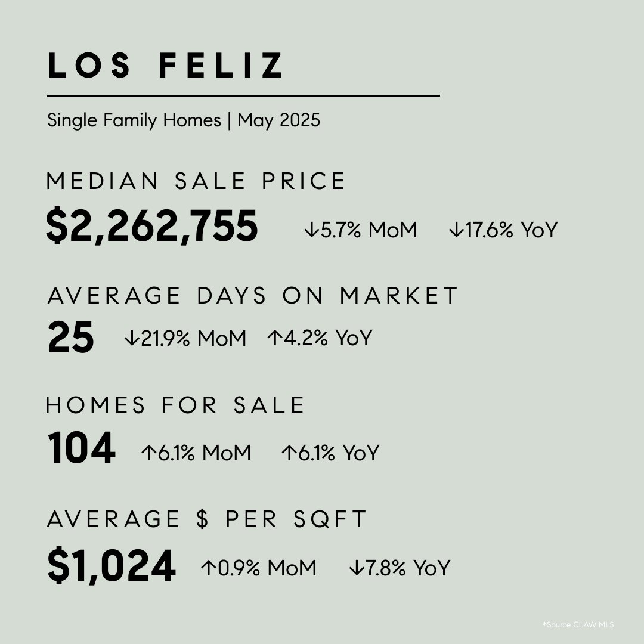Select the 25 days value
The height and width of the screenshot is (644, 644).
pyautogui.click(x=70, y=338)
